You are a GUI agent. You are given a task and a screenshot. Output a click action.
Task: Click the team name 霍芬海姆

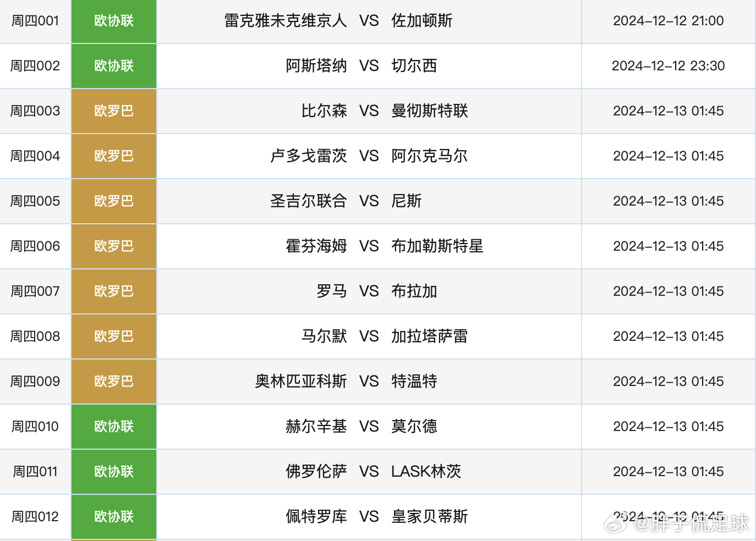tap(316, 246)
